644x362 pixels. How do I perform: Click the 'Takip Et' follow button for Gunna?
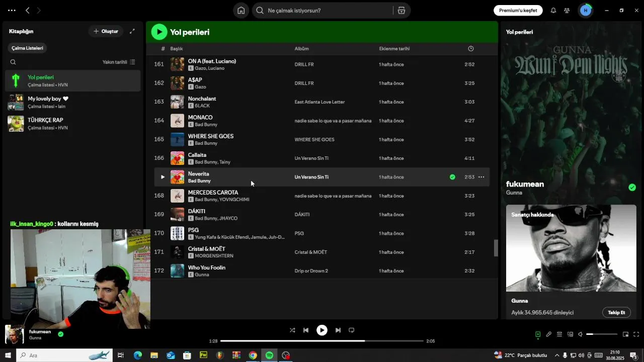pyautogui.click(x=616, y=312)
